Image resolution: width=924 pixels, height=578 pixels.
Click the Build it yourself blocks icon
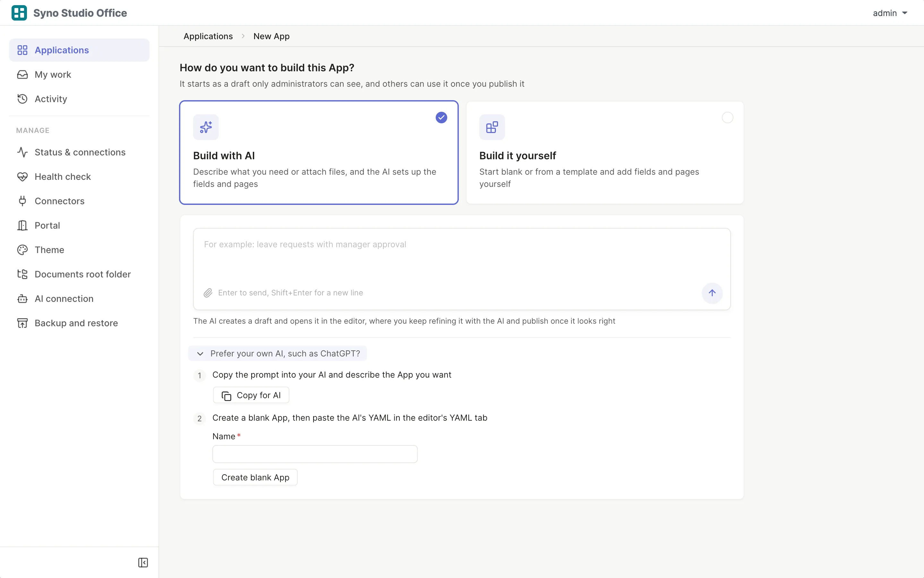pos(492,127)
